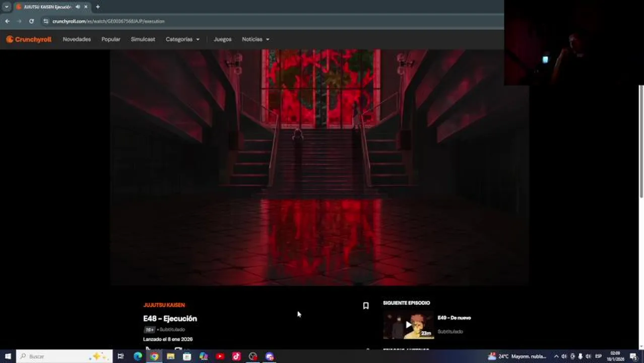View site information icon in address bar
The image size is (644, 363).
coord(46,21)
